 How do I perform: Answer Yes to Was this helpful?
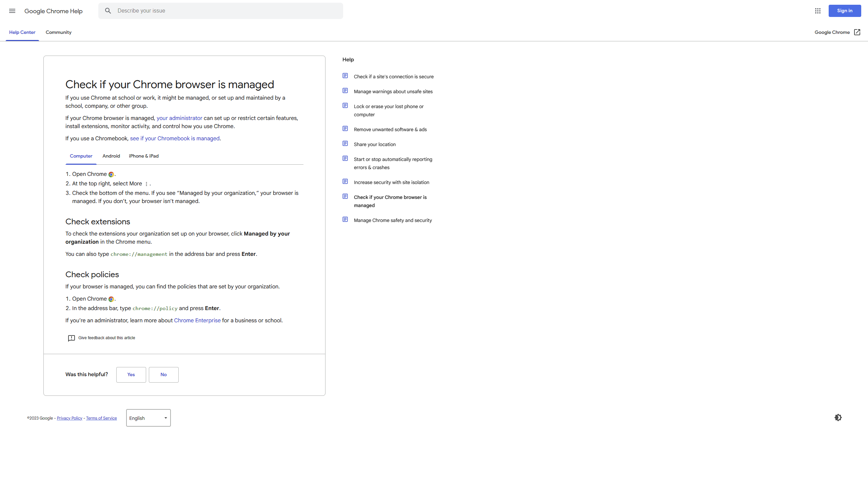[x=131, y=375]
